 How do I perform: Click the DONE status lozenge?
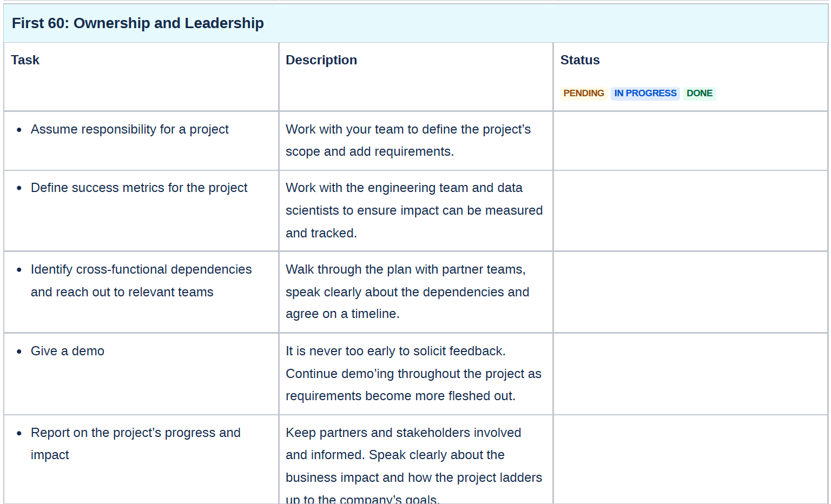[699, 94]
